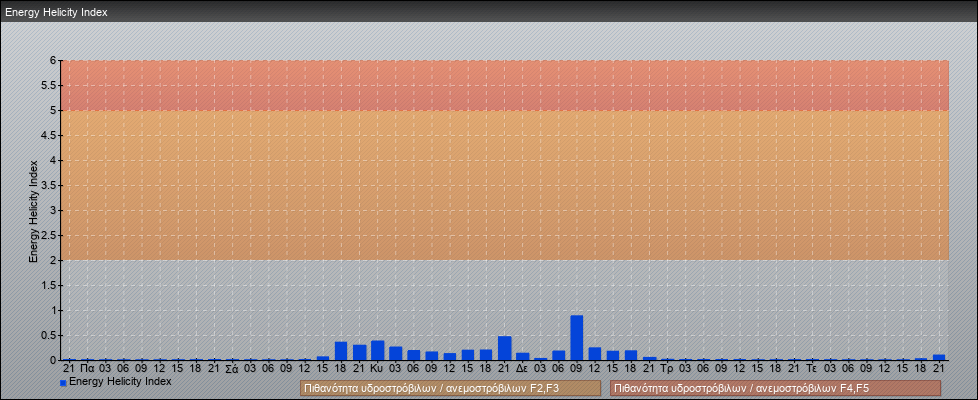Click the Κυ day label on the x-axis
The width and height of the screenshot is (978, 400).
click(377, 369)
